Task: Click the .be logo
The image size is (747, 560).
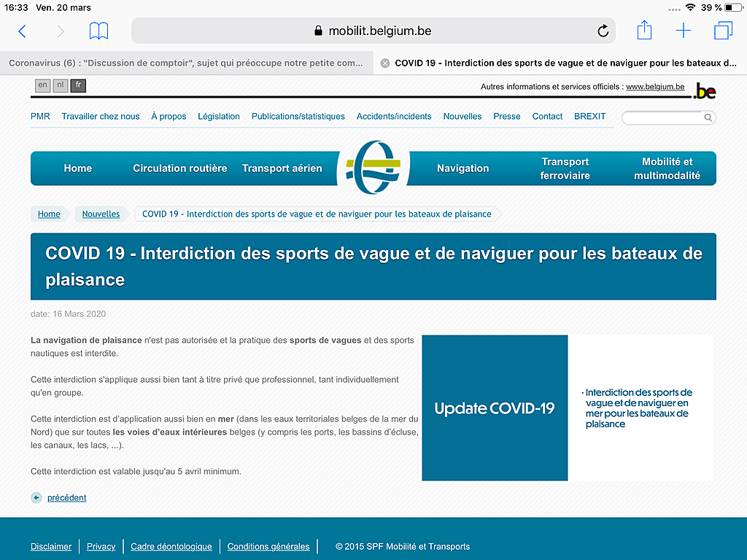Action: 705,91
